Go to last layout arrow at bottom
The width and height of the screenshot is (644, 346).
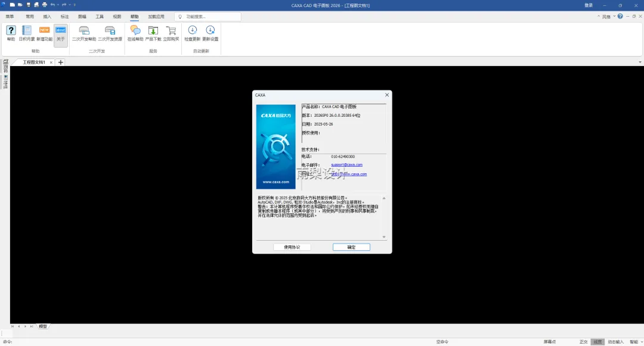click(32, 326)
